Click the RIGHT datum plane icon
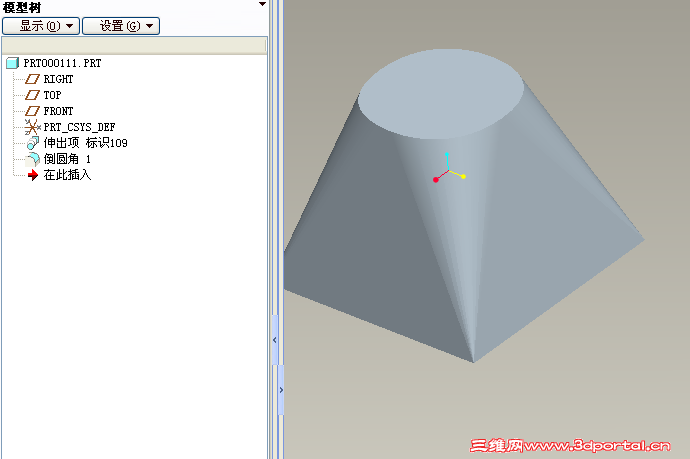 click(32, 79)
